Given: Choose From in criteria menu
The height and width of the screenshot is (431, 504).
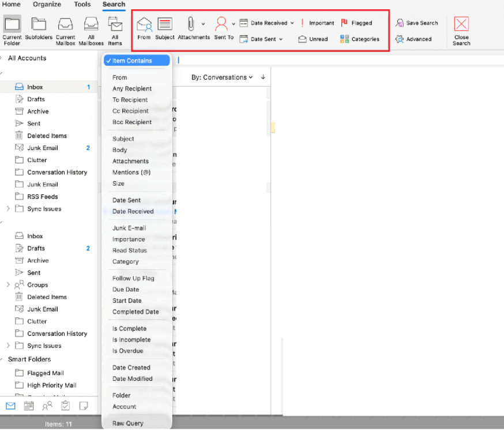Looking at the screenshot, I should (119, 77).
